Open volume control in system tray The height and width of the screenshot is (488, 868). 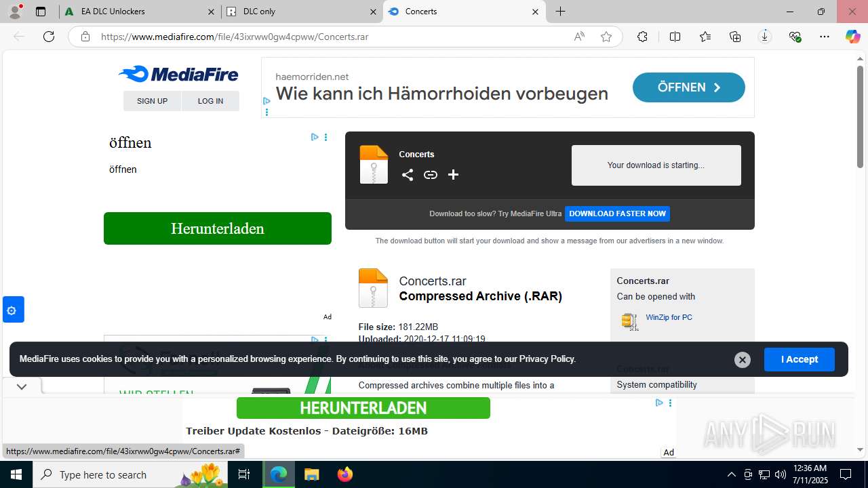781,474
